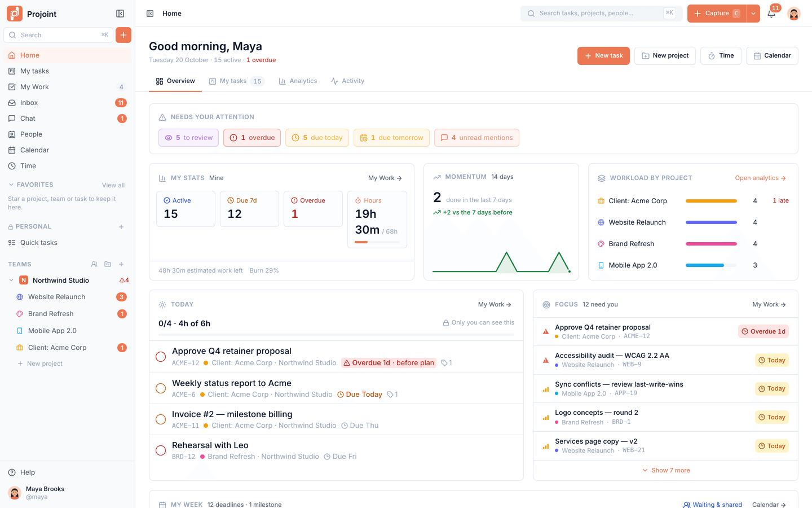This screenshot has height=508, width=812.
Task: Toggle the 4 unread mentions chip
Action: [x=476, y=138]
